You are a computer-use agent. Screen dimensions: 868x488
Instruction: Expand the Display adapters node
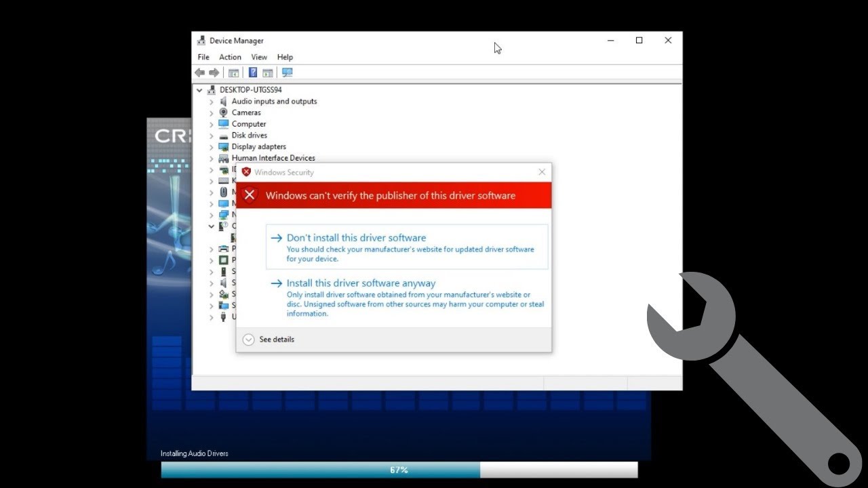click(x=211, y=147)
